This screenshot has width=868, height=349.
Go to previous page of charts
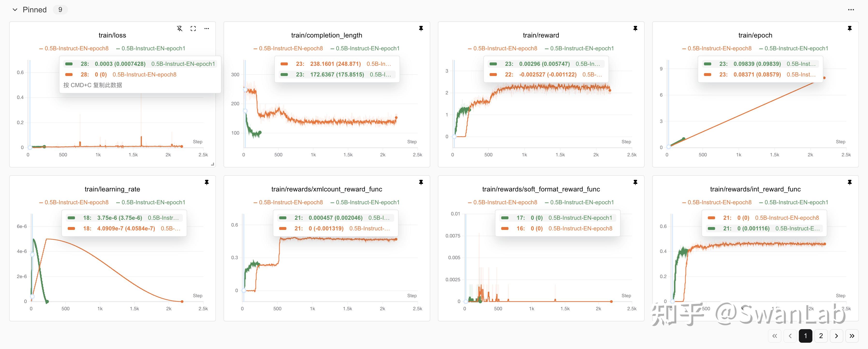pyautogui.click(x=790, y=336)
